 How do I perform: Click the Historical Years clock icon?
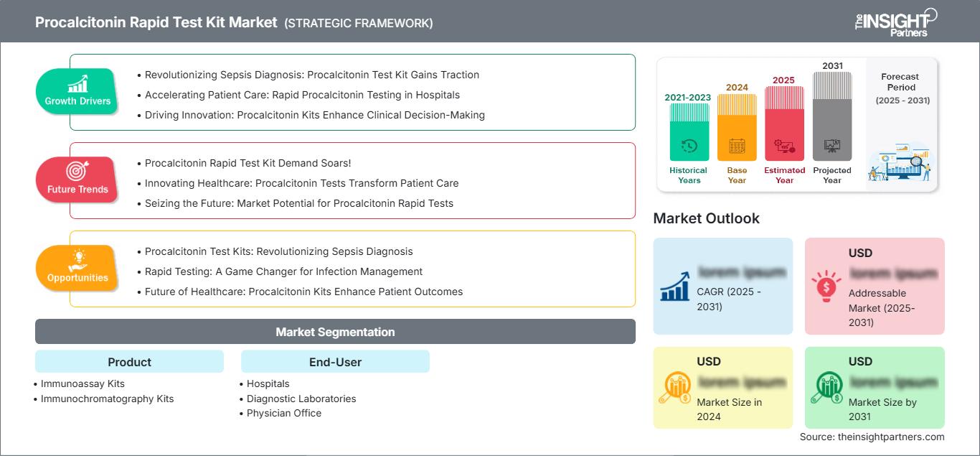pos(689,146)
